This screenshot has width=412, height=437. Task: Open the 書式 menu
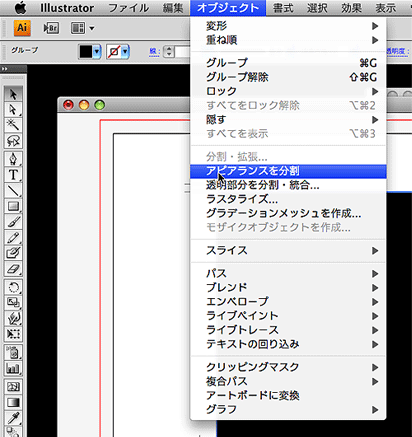pyautogui.click(x=283, y=8)
